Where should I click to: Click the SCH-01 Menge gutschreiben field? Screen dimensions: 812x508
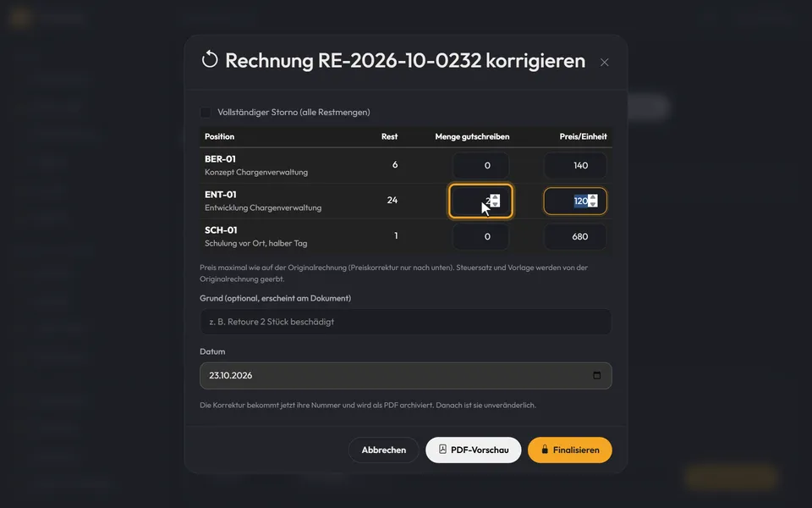click(480, 236)
